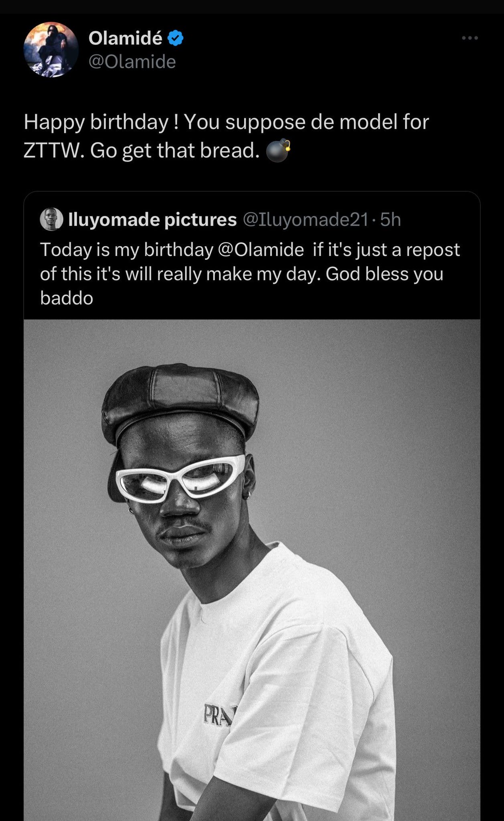Screen dimensions: 504x821
Task: Open Iluyomade pictures' small avatar
Action: (51, 219)
